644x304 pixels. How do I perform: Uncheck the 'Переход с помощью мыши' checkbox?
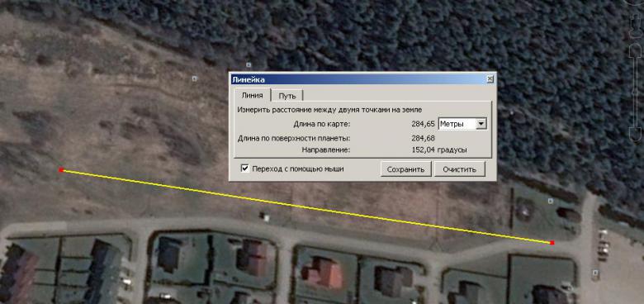tap(245, 169)
